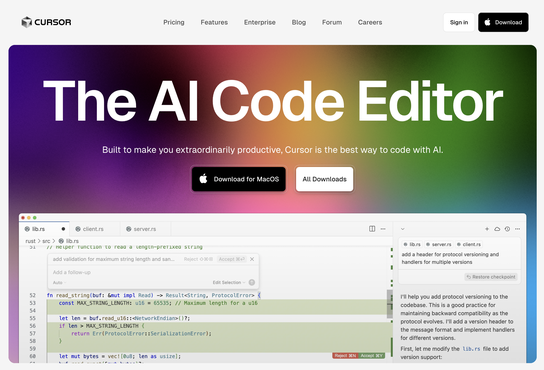This screenshot has width=544, height=370.
Task: Open the All Downloads button
Action: 324,179
